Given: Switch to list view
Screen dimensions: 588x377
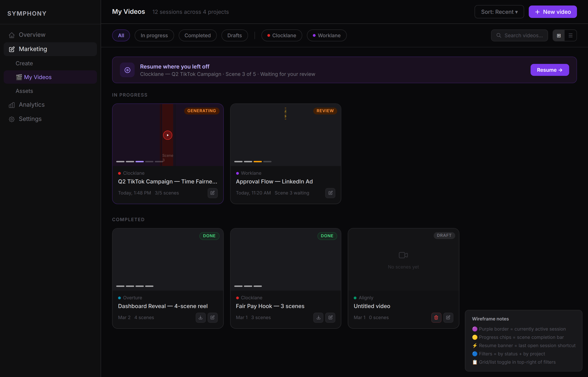Looking at the screenshot, I should click(x=570, y=35).
